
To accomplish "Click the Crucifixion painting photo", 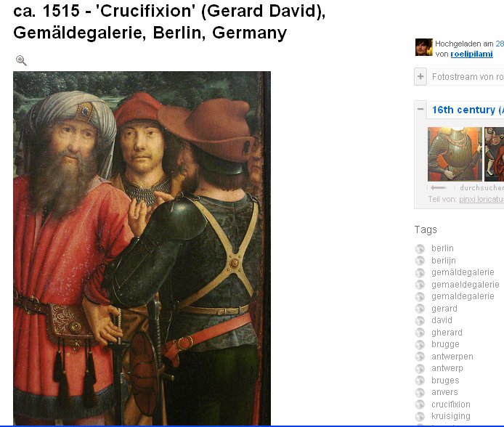I will 142,248.
